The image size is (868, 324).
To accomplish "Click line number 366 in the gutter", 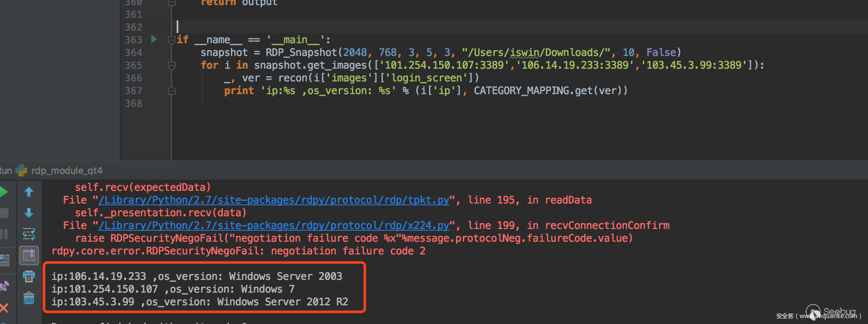I will [x=133, y=78].
